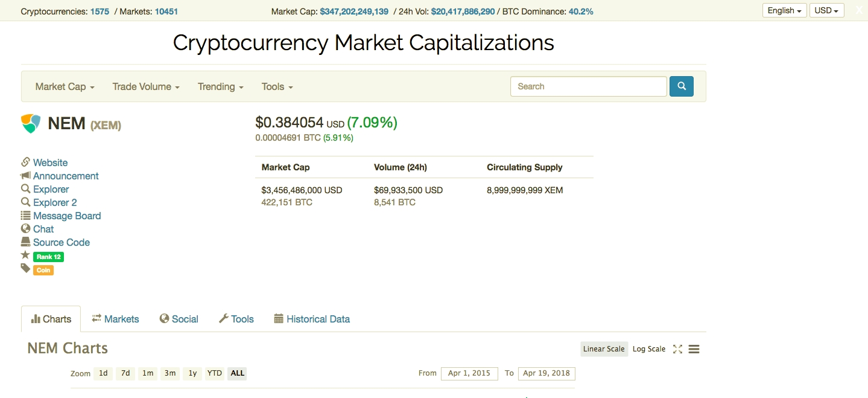The height and width of the screenshot is (398, 868).
Task: Click the (7.09%) change text
Action: 372,123
